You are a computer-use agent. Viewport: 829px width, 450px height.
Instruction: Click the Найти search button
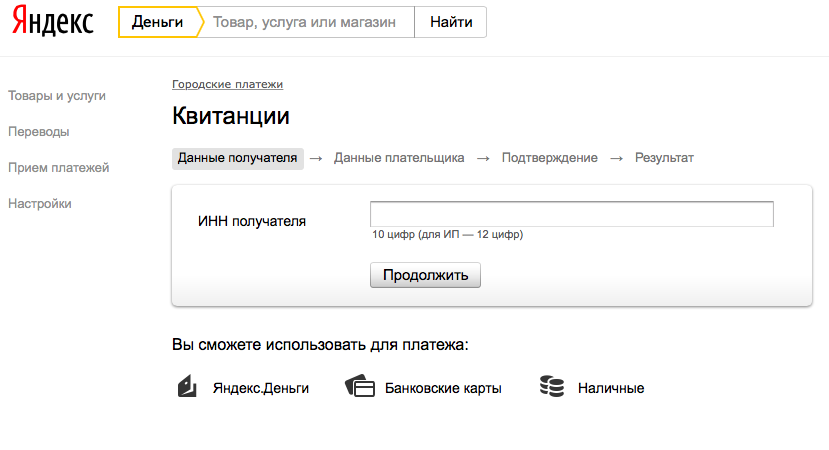click(x=450, y=22)
